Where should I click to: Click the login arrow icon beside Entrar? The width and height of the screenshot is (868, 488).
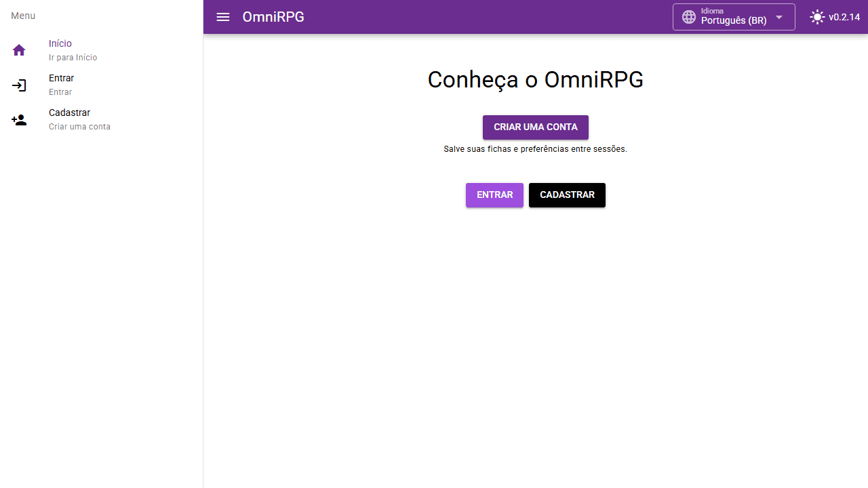click(x=19, y=85)
